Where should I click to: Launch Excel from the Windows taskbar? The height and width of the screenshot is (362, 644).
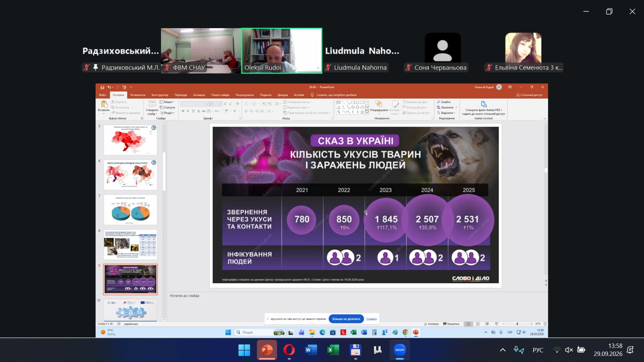[x=333, y=350]
